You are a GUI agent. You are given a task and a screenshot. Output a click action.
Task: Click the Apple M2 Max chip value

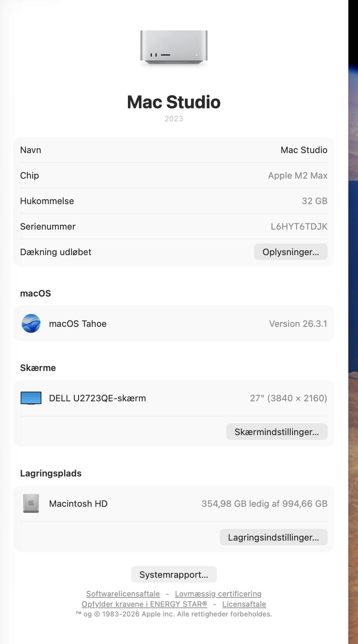(298, 176)
